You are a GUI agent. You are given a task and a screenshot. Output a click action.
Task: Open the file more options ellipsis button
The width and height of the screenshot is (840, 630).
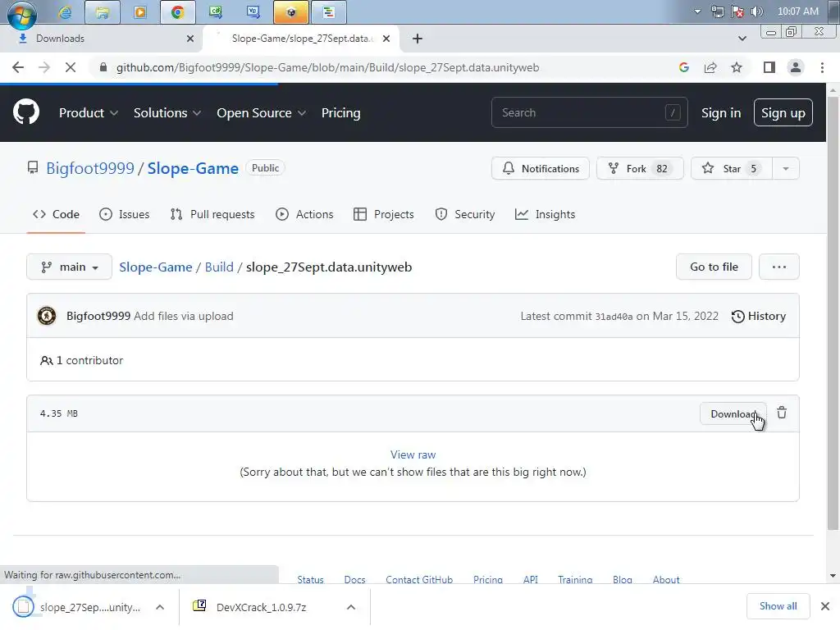point(779,267)
